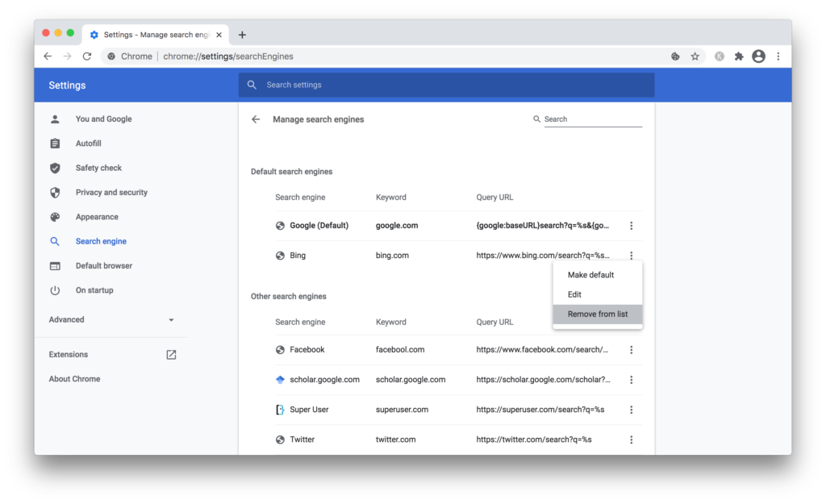Open the Extensions puzzle icon

click(738, 56)
